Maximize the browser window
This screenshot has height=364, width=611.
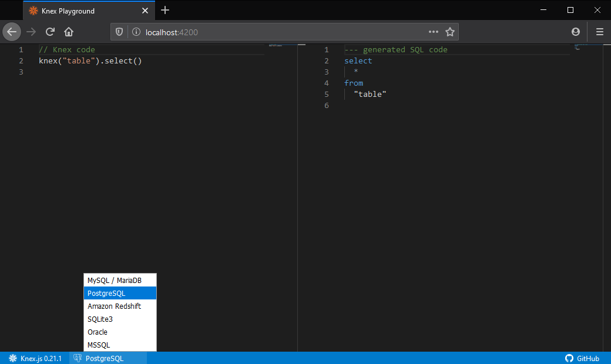point(570,10)
